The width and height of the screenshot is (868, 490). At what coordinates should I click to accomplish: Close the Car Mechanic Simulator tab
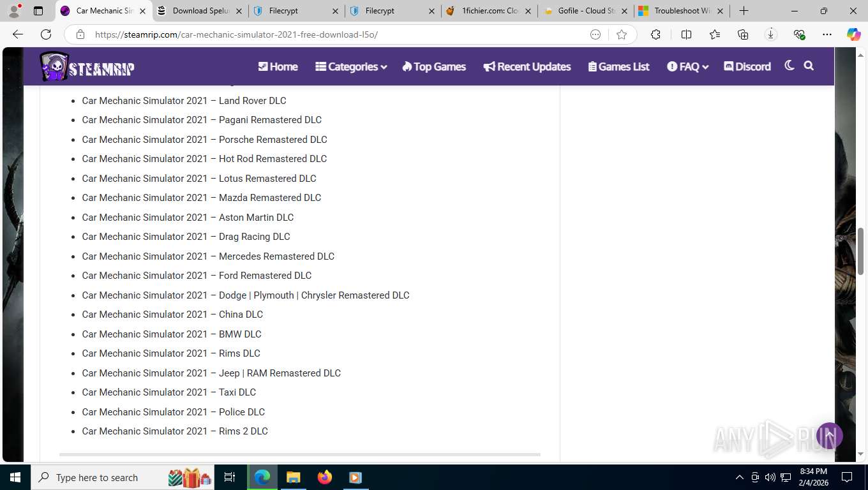coord(142,11)
